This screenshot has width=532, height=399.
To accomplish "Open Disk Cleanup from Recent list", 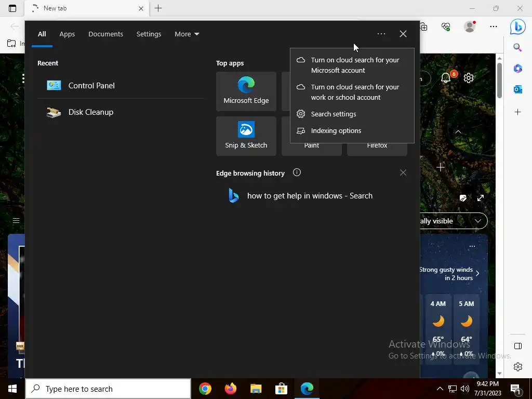I will [x=121, y=112].
